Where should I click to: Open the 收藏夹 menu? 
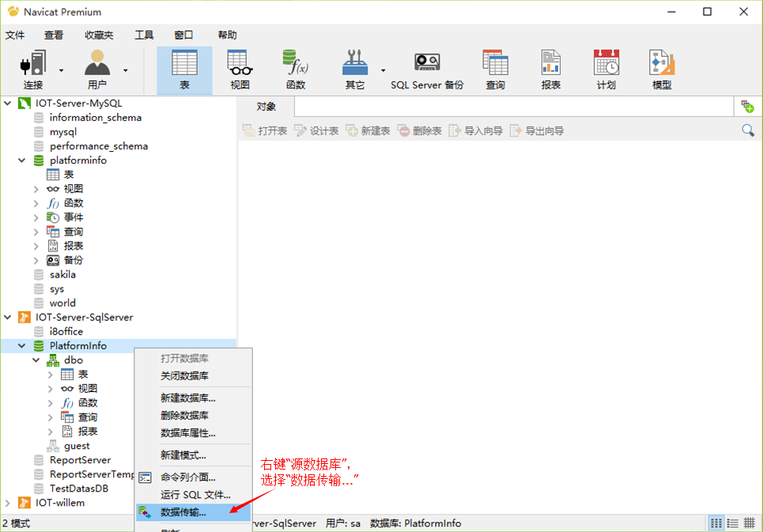[x=99, y=35]
